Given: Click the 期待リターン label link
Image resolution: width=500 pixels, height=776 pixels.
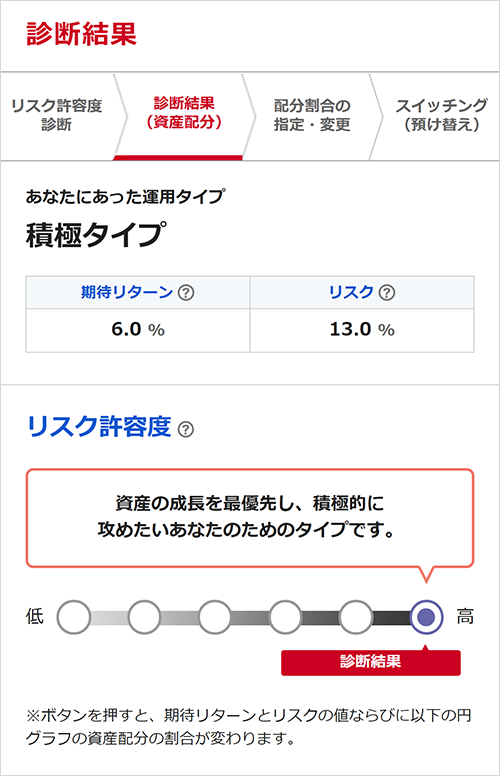Looking at the screenshot, I should [127, 292].
